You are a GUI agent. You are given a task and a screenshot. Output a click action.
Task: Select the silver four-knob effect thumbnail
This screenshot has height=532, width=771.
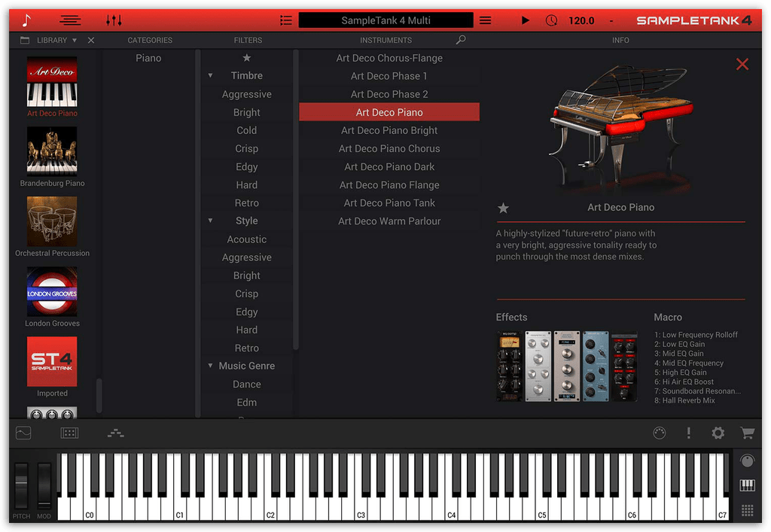point(538,366)
